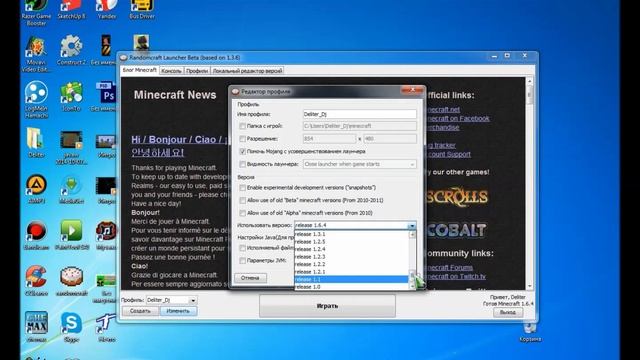The height and width of the screenshot is (360, 640).
Task: Choose release 1.2.3 from version list
Action: coord(351,257)
